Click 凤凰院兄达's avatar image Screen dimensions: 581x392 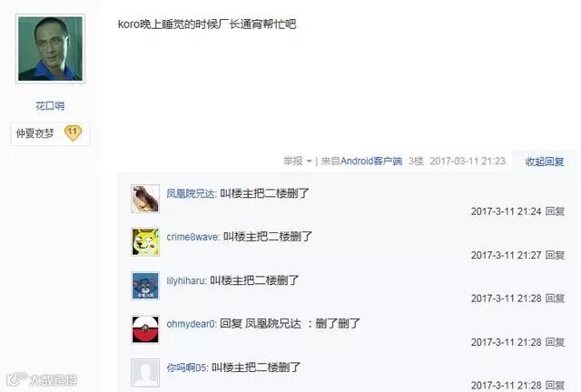pyautogui.click(x=145, y=199)
